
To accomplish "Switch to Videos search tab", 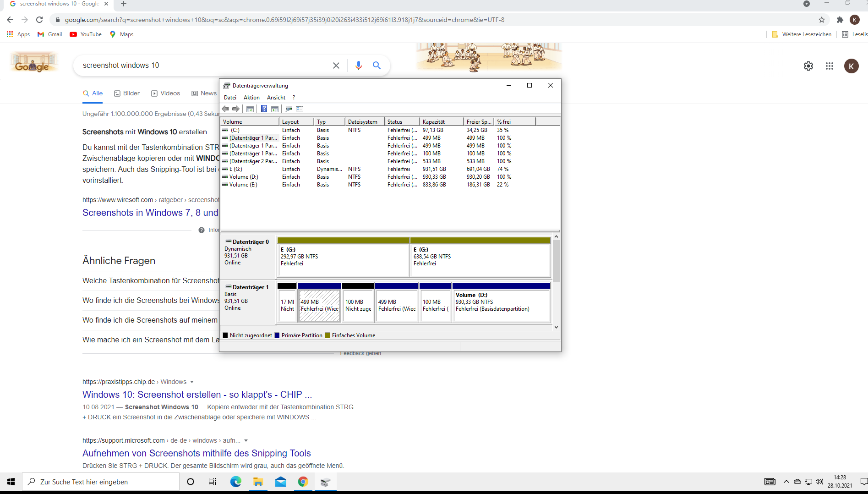I will click(166, 93).
